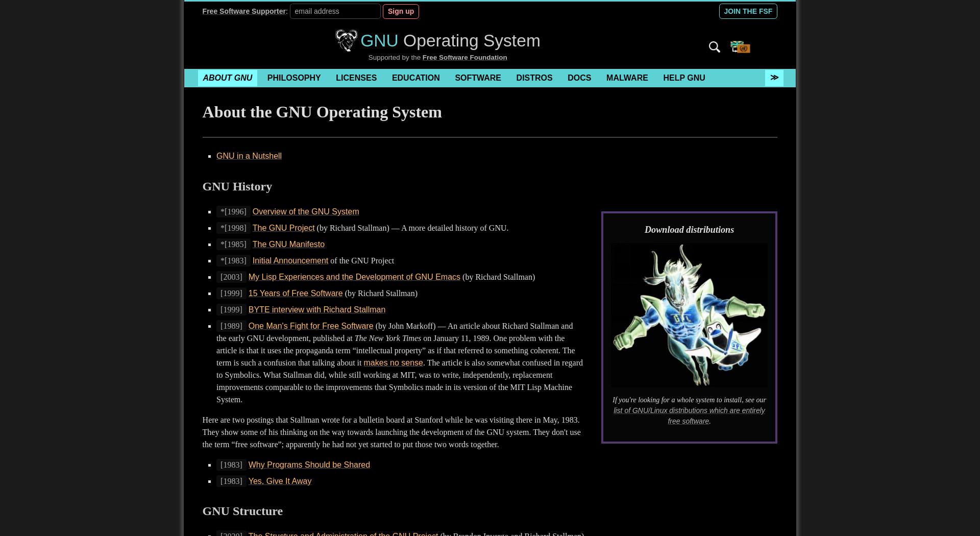Open The GNU Project link
The height and width of the screenshot is (536, 980).
pyautogui.click(x=283, y=228)
